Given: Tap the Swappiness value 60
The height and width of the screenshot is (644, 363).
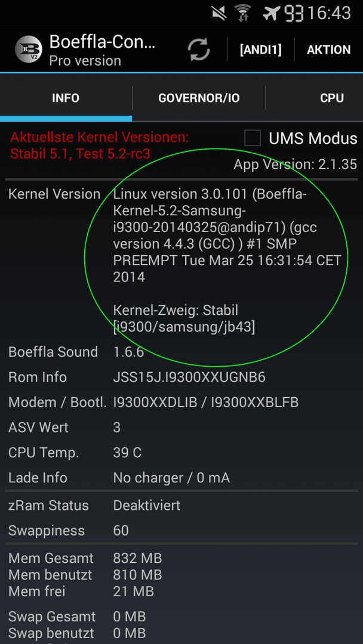Looking at the screenshot, I should pyautogui.click(x=121, y=531).
